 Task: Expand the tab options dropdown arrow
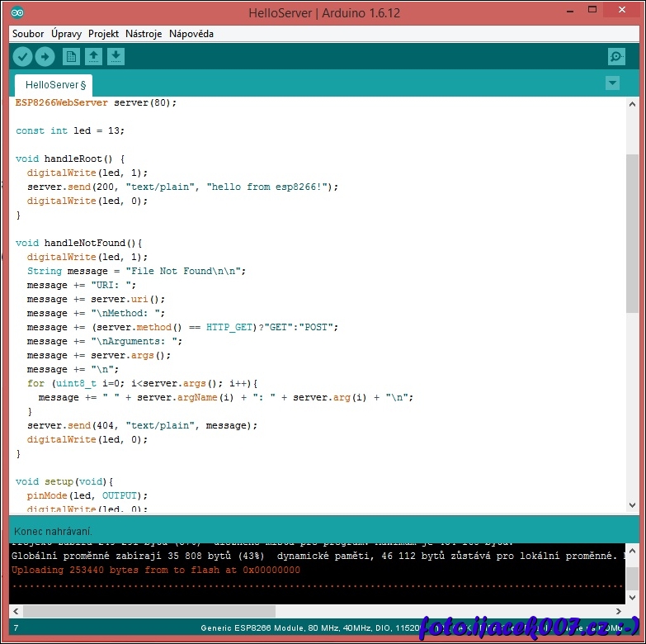[x=612, y=83]
